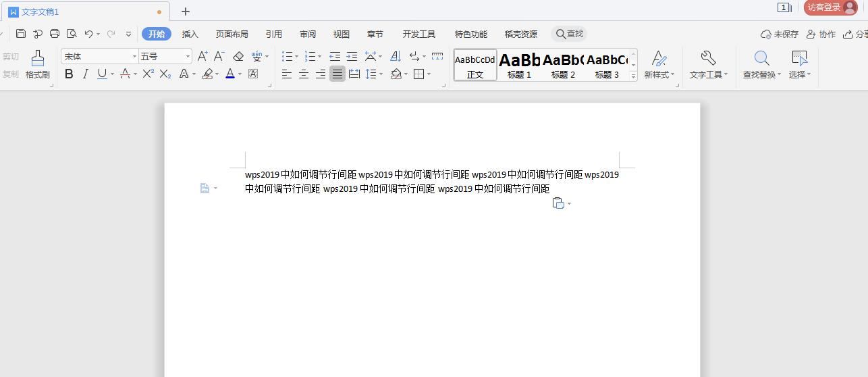Click the paragraph layout icon beside text

[205, 188]
